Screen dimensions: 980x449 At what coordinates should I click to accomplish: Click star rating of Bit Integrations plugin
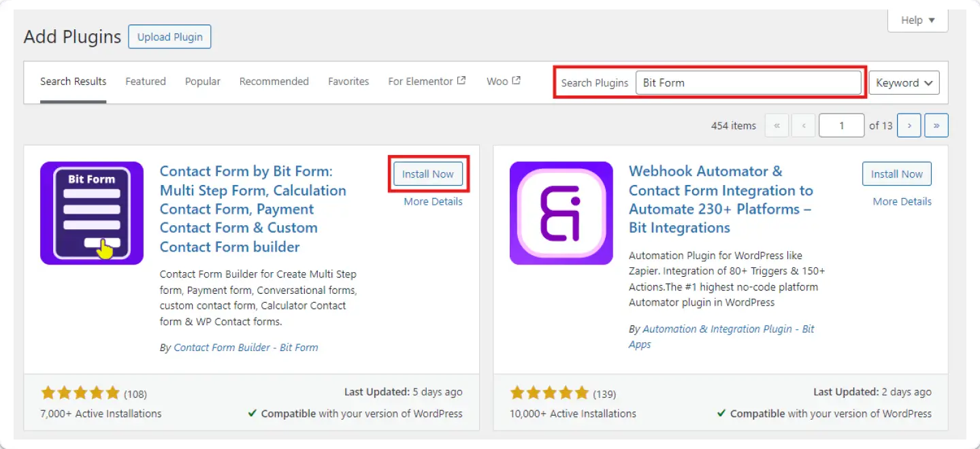point(549,393)
